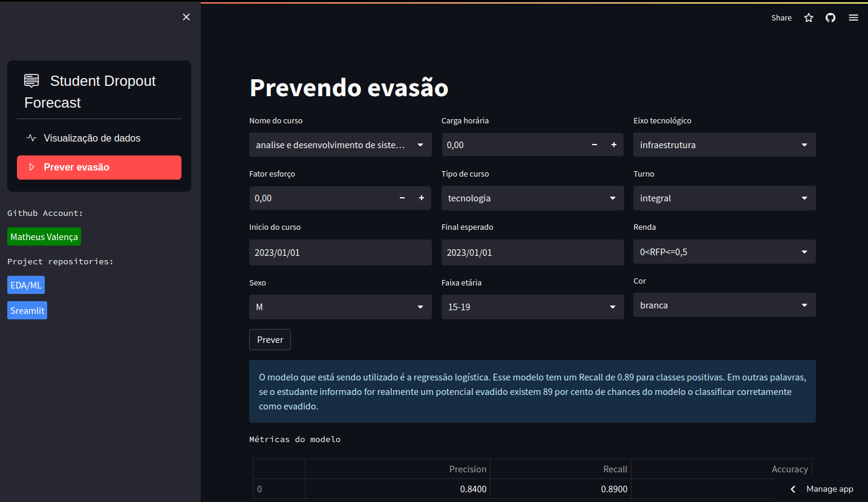The width and height of the screenshot is (868, 502).
Task: Open the GitHub icon in the top toolbar
Action: coord(830,18)
